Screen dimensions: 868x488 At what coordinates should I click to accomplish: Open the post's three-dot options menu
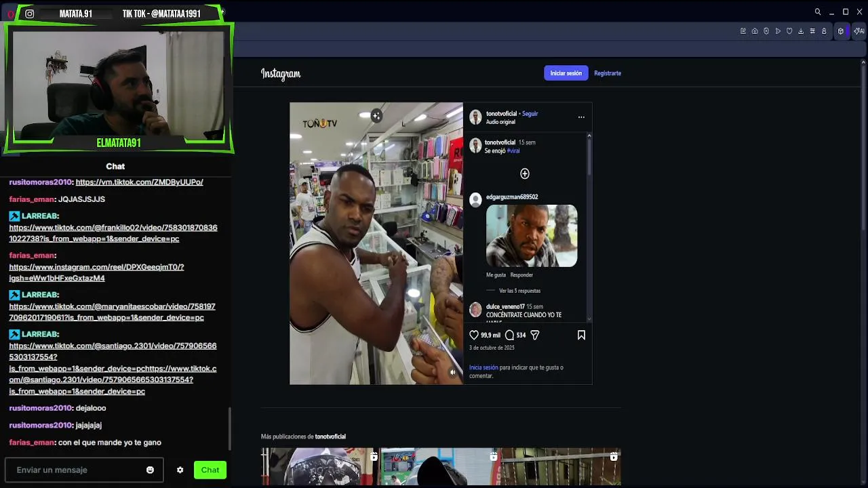click(581, 117)
